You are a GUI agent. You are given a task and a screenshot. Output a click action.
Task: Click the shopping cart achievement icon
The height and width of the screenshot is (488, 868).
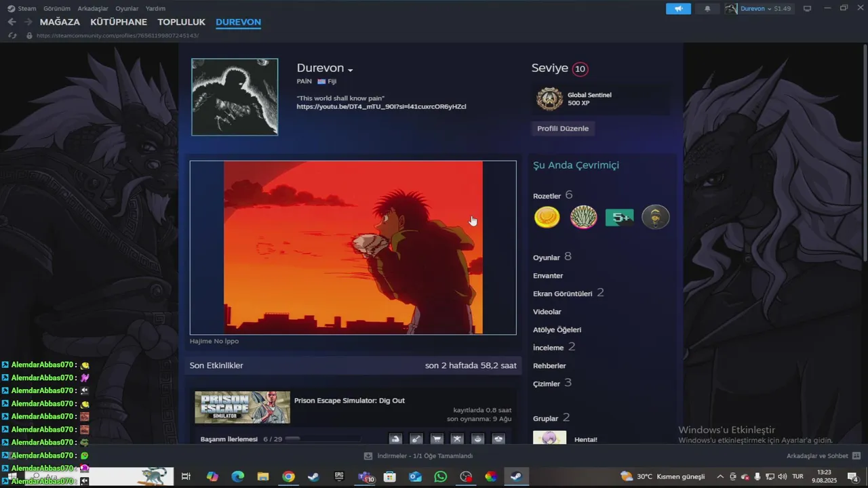click(x=437, y=439)
